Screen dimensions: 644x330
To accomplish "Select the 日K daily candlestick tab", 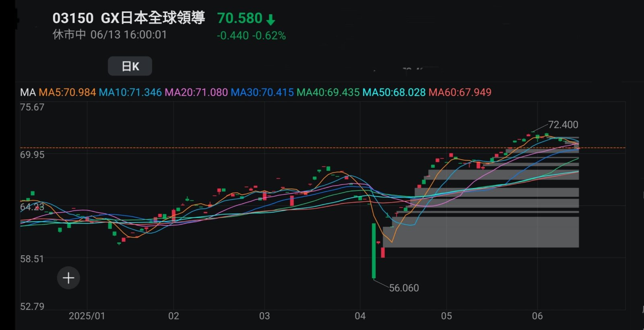I will [130, 66].
